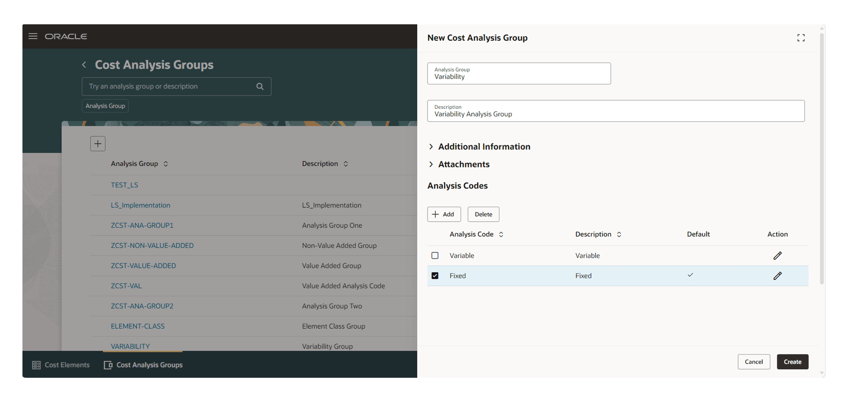Select the Variable row checkbox
The width and height of the screenshot is (868, 396).
point(435,256)
